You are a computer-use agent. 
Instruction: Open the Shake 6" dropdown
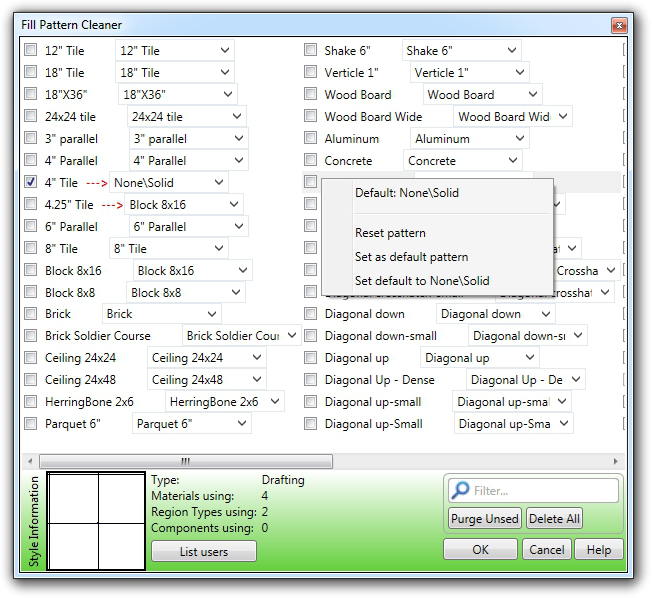click(x=462, y=50)
